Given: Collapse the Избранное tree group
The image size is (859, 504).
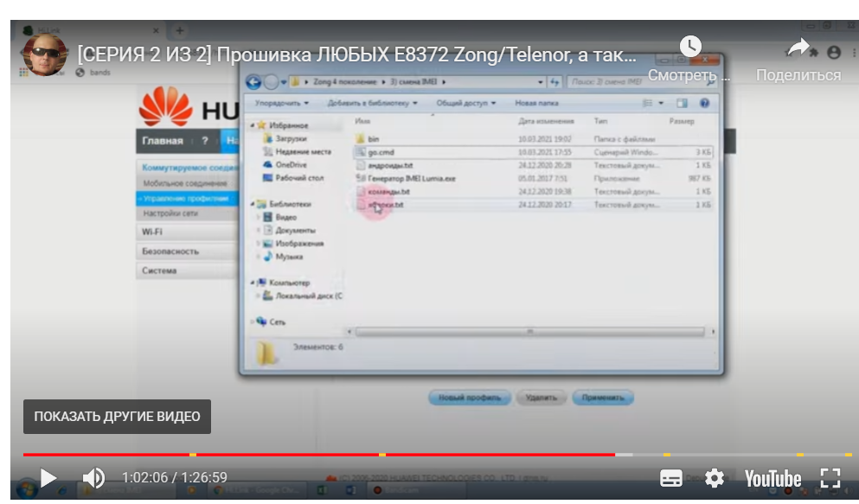Looking at the screenshot, I should [x=253, y=125].
